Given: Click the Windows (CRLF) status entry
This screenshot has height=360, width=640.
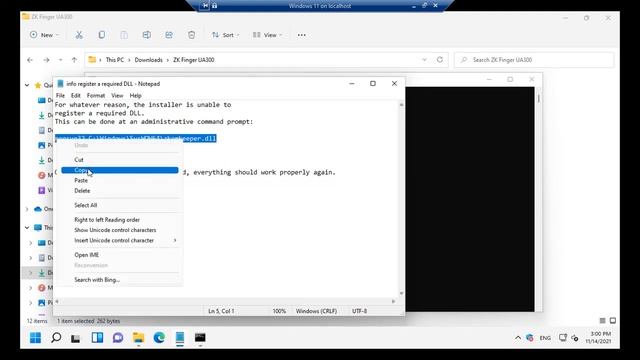Looking at the screenshot, I should pyautogui.click(x=316, y=311).
